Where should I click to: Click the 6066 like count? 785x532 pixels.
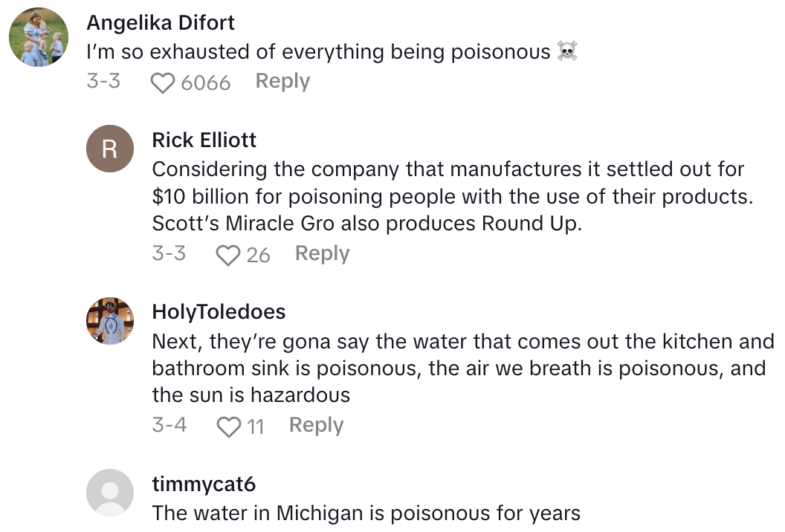pyautogui.click(x=206, y=82)
